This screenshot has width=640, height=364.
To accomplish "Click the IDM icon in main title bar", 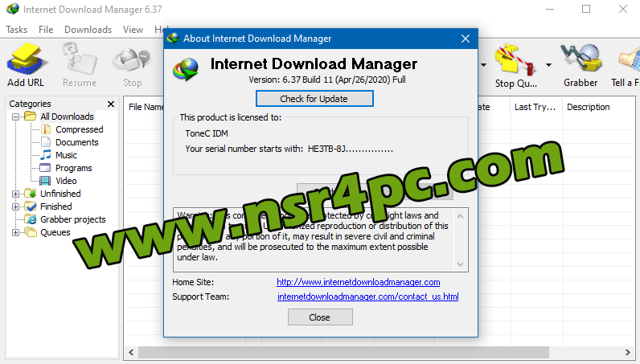I will [x=12, y=9].
